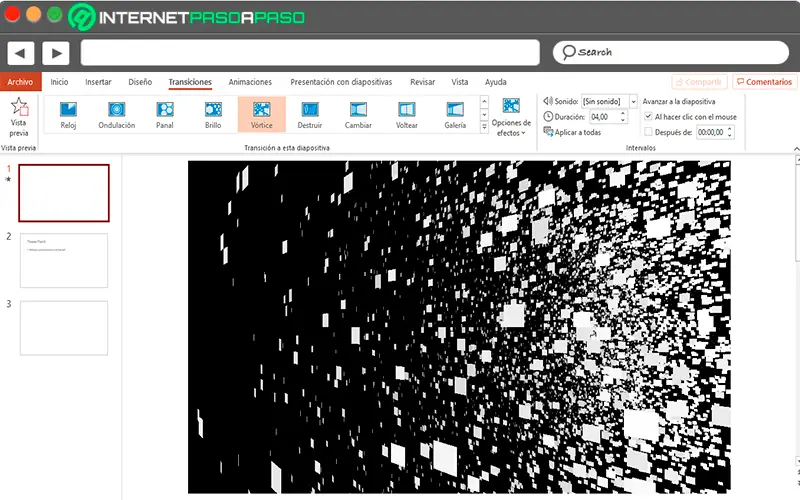Switch to the Revisar tab
Viewport: 800px width, 500px height.
422,82
